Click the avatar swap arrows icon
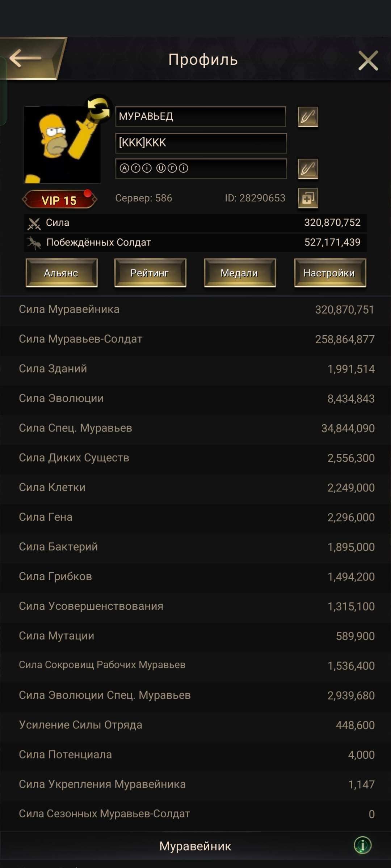This screenshot has width=391, height=868. (98, 109)
